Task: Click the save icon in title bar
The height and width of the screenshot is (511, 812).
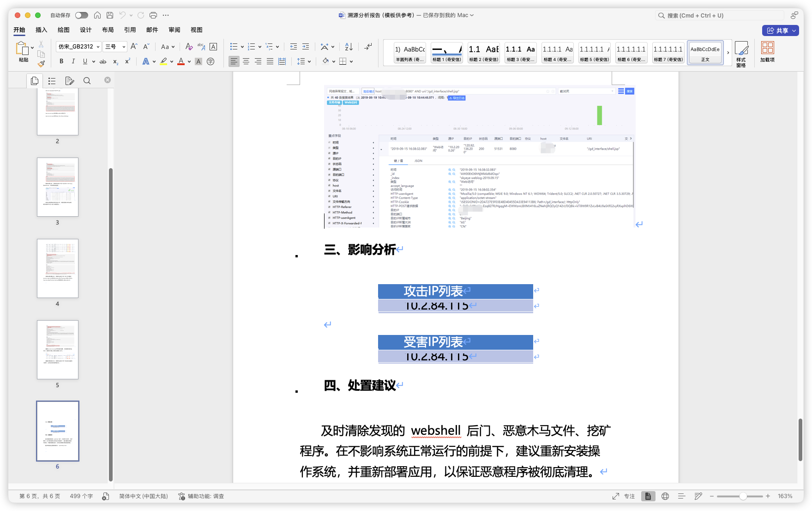Action: [110, 15]
